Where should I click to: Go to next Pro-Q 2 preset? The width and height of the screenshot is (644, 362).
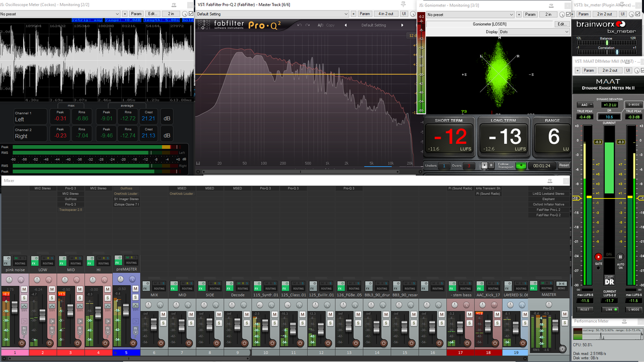pyautogui.click(x=402, y=25)
